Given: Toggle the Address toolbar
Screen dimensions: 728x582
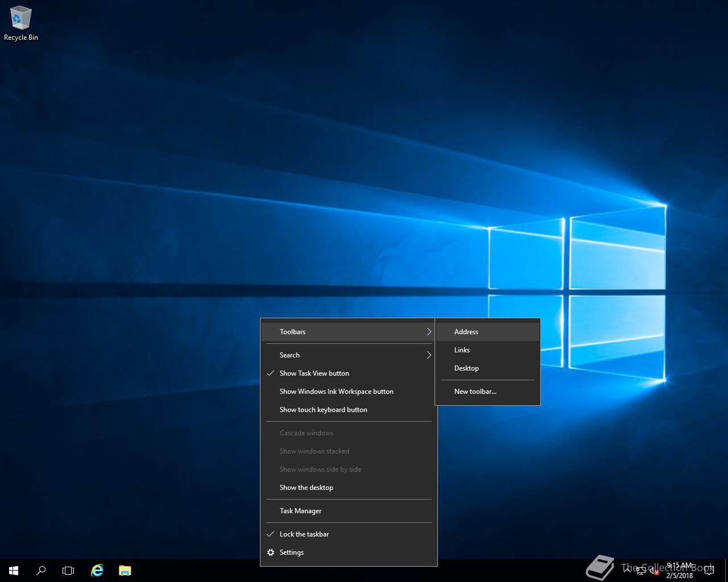Looking at the screenshot, I should click(x=487, y=332).
